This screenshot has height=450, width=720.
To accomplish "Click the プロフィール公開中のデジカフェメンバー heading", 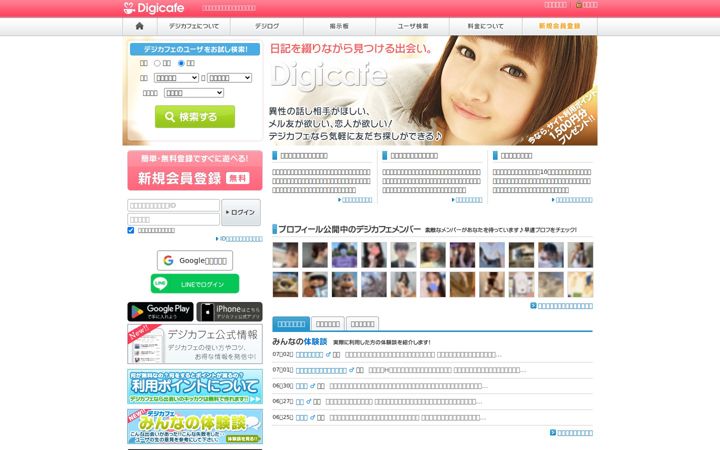I will tap(349, 229).
